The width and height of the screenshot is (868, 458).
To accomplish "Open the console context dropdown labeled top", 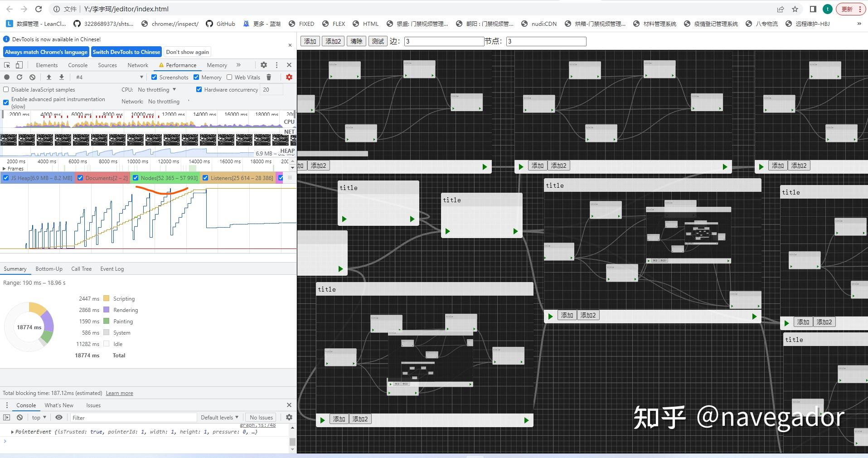I will (x=39, y=417).
